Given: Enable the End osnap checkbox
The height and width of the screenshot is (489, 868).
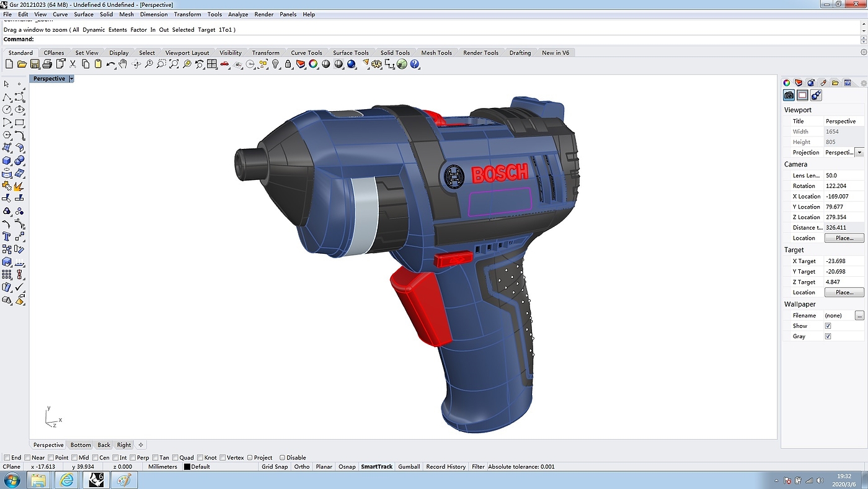Looking at the screenshot, I should coord(7,457).
